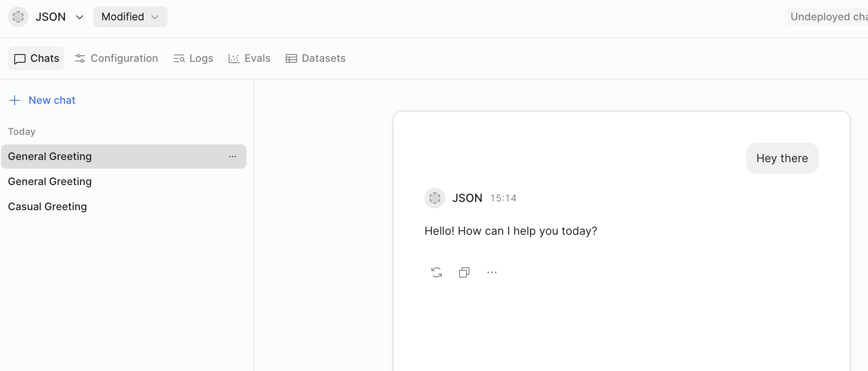Click the 'Hey there' user message bubble
868x371 pixels.
(782, 158)
